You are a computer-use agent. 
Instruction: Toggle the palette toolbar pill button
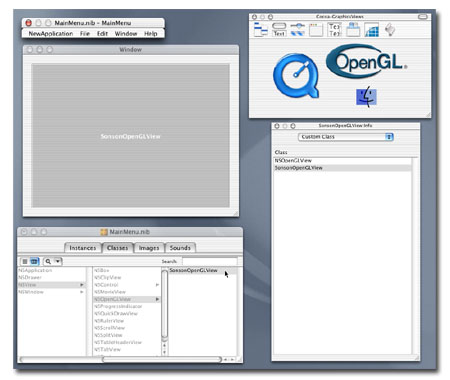pyautogui.click(x=423, y=16)
